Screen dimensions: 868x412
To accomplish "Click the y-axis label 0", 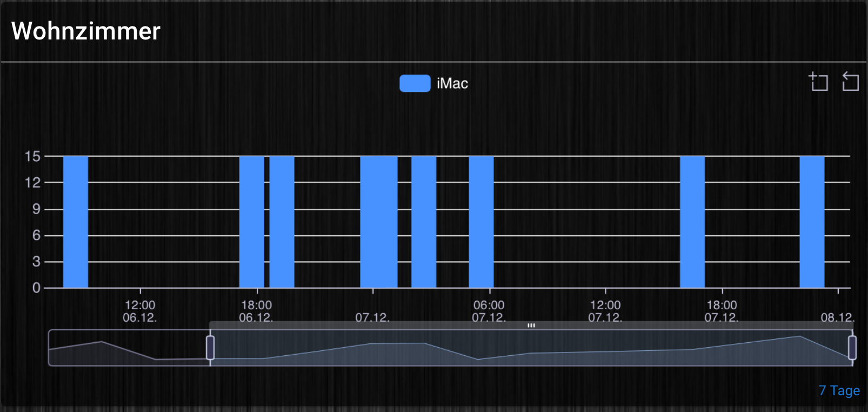I will click(x=36, y=288).
